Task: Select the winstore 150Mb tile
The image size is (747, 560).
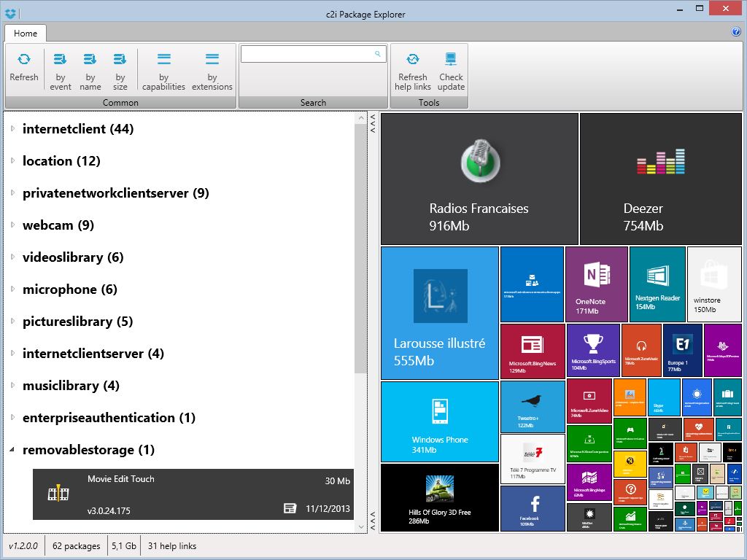Action: [x=715, y=284]
